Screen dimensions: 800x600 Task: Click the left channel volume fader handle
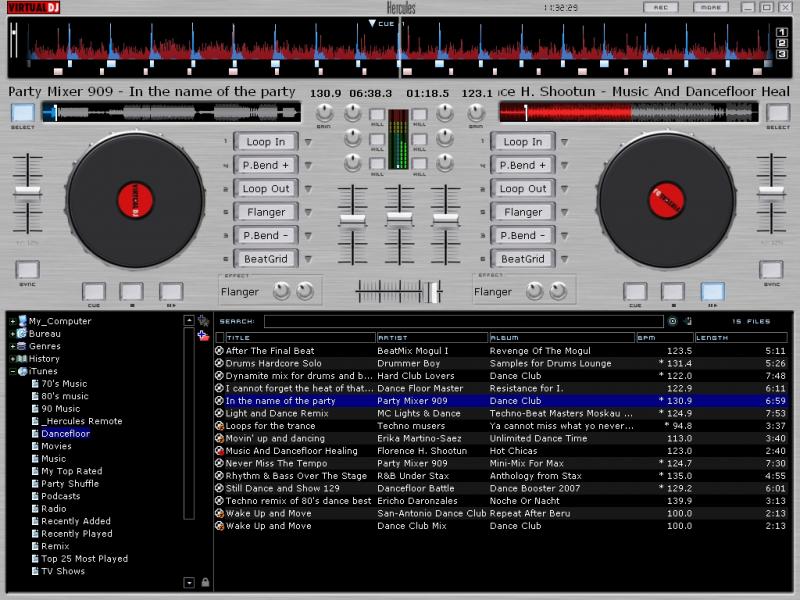353,220
